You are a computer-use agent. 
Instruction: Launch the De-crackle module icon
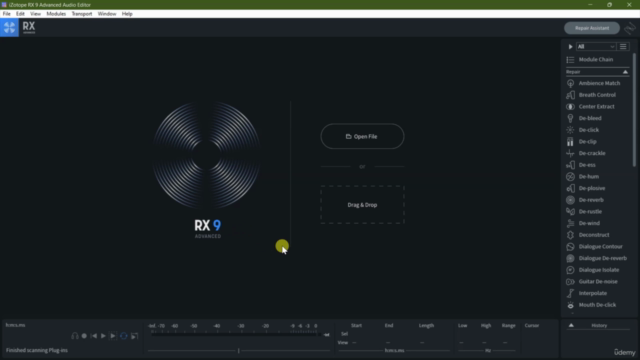coord(570,153)
